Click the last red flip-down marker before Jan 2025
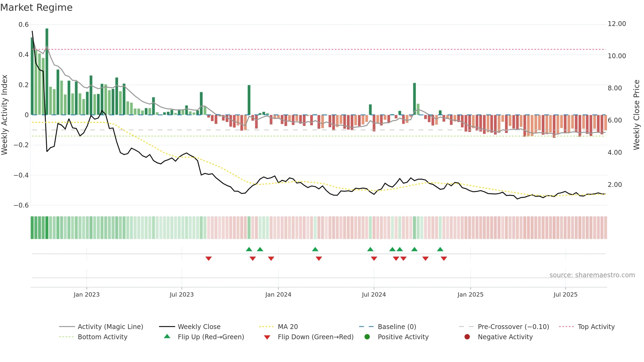The width and height of the screenshot is (644, 362). pyautogui.click(x=444, y=258)
